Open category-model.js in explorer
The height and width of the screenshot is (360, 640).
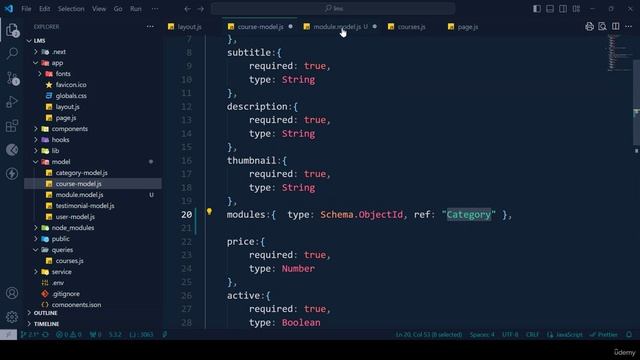(81, 173)
